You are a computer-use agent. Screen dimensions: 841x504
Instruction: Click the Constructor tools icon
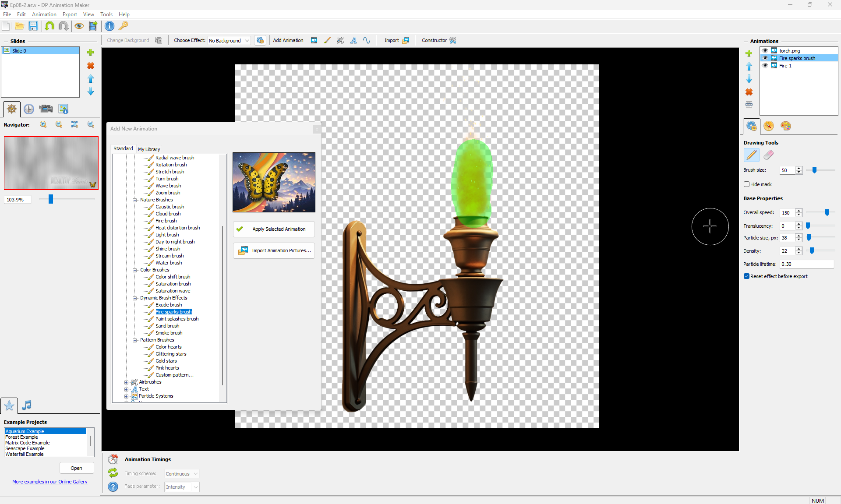tap(452, 40)
